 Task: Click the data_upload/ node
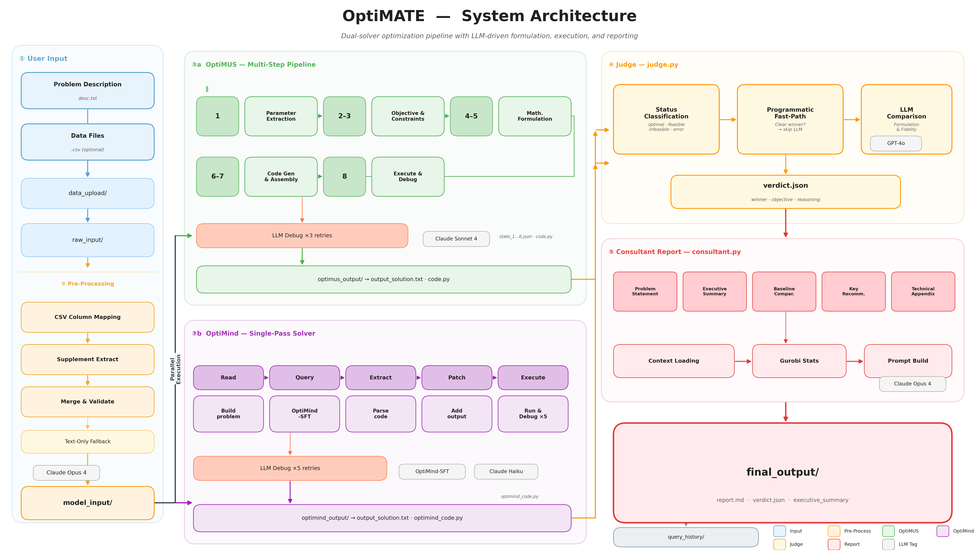point(87,193)
